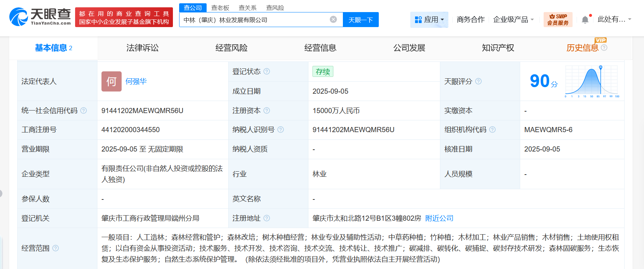644x269 pixels.
Task: Expand the 企业级产品 dropdown
Action: point(513,19)
